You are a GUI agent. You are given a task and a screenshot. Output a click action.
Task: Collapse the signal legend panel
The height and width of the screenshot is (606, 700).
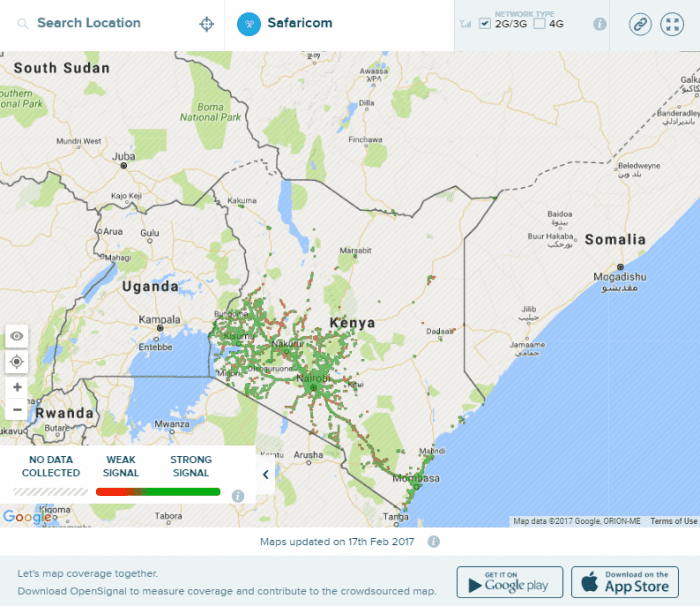point(265,474)
